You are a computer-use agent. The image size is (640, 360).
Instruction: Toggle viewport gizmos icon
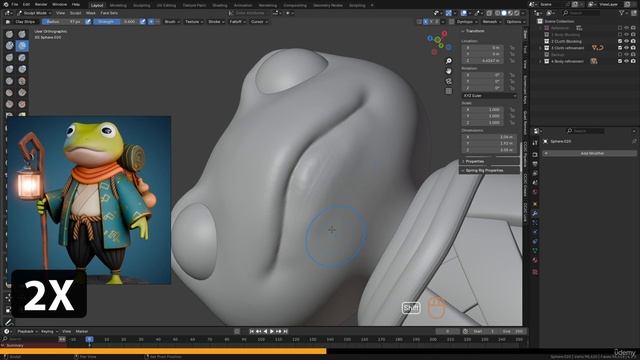coord(449,13)
